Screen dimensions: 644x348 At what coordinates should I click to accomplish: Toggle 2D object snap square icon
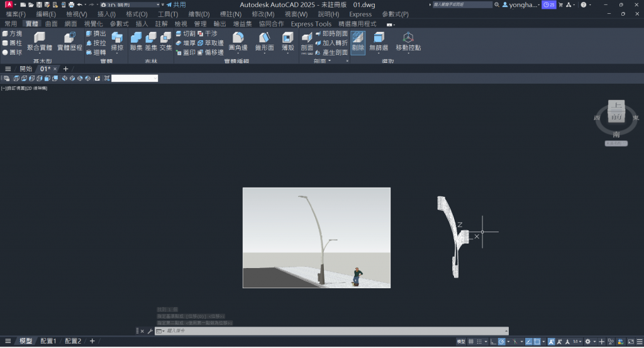click(537, 342)
